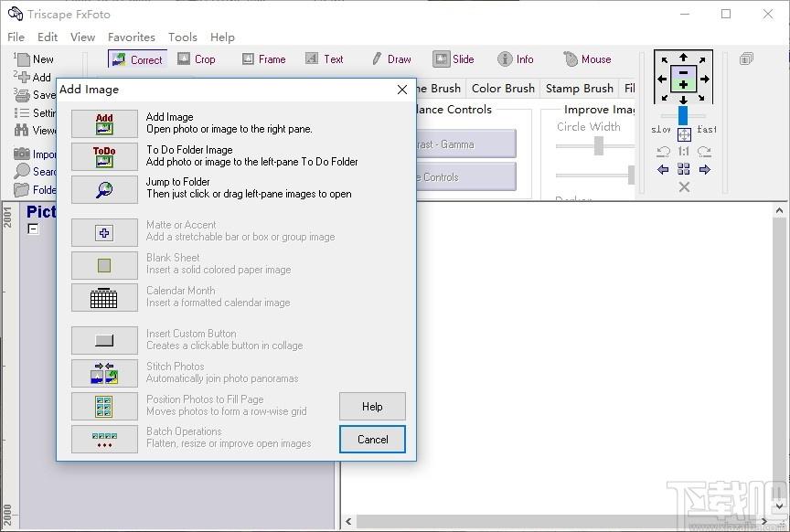
Task: Click the zoom in plus in navigator
Action: click(683, 85)
